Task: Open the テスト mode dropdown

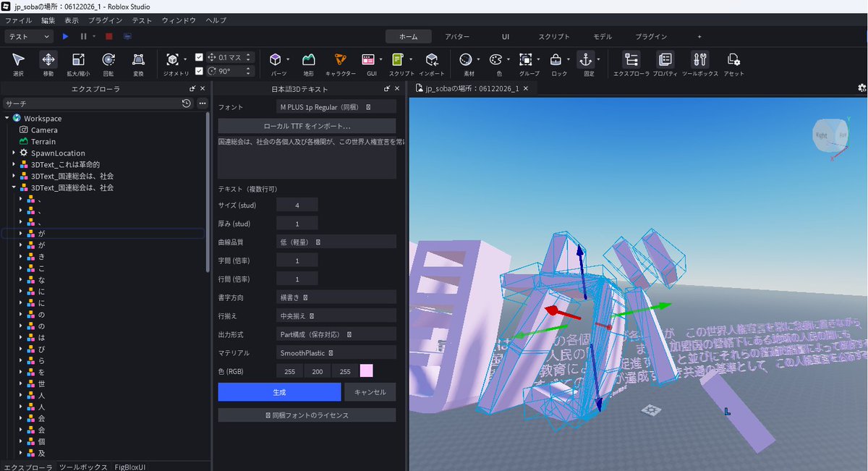Action: click(x=29, y=36)
